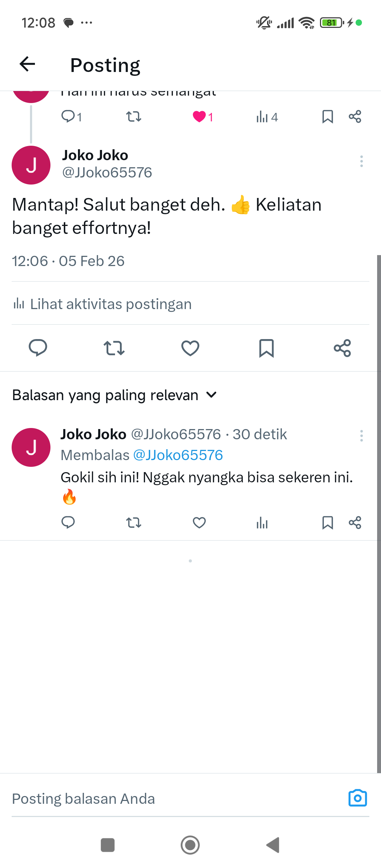Open three-dot menu on the reply
This screenshot has height=868, width=381.
(x=361, y=436)
